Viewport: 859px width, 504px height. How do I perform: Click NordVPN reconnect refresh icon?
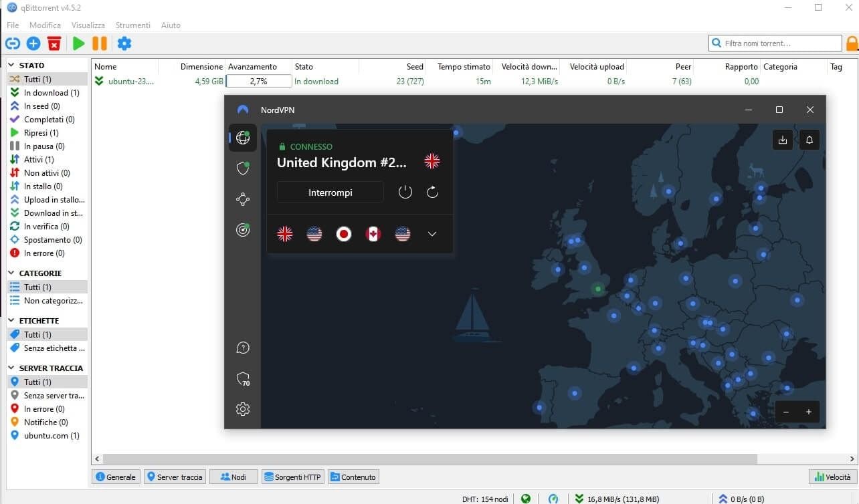point(432,193)
